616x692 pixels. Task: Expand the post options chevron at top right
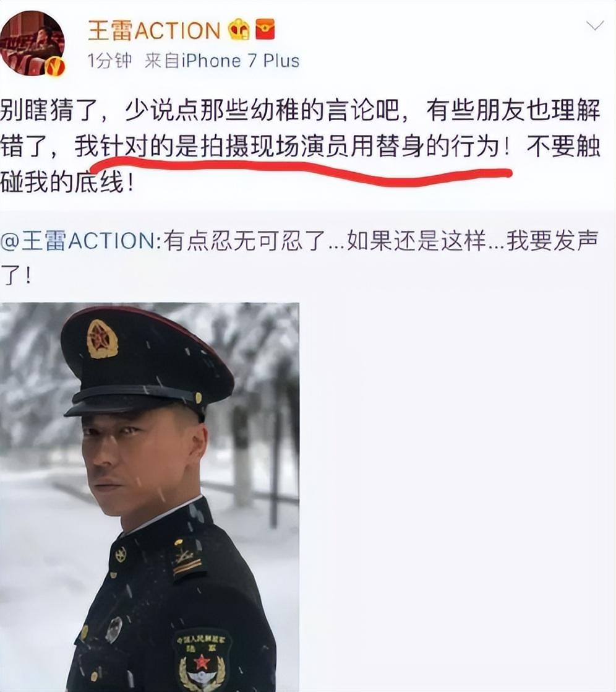(595, 25)
